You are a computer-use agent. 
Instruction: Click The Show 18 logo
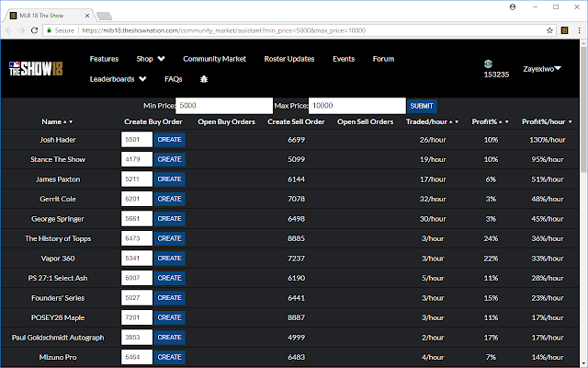(36, 69)
